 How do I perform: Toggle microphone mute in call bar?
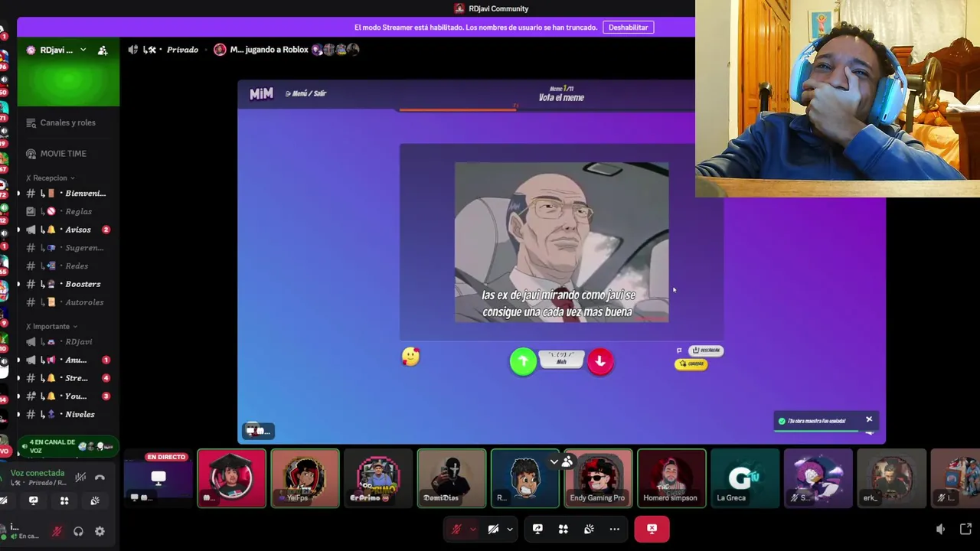[456, 529]
